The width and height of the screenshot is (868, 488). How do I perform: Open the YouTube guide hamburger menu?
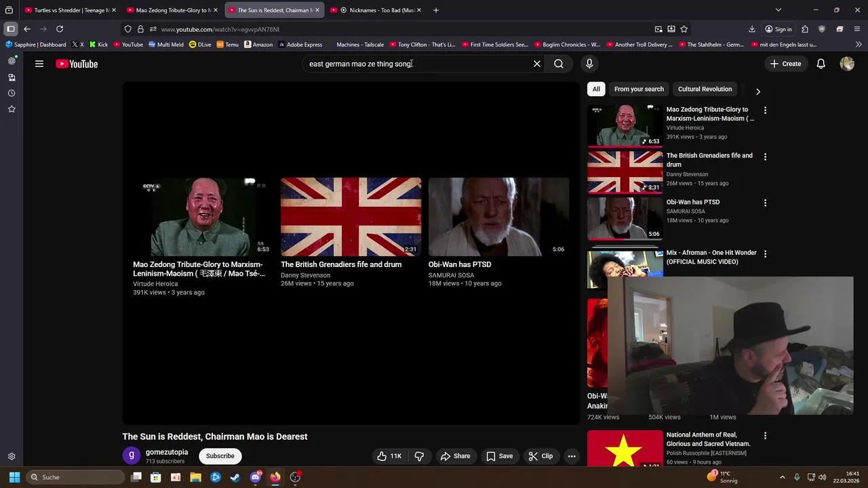(39, 64)
